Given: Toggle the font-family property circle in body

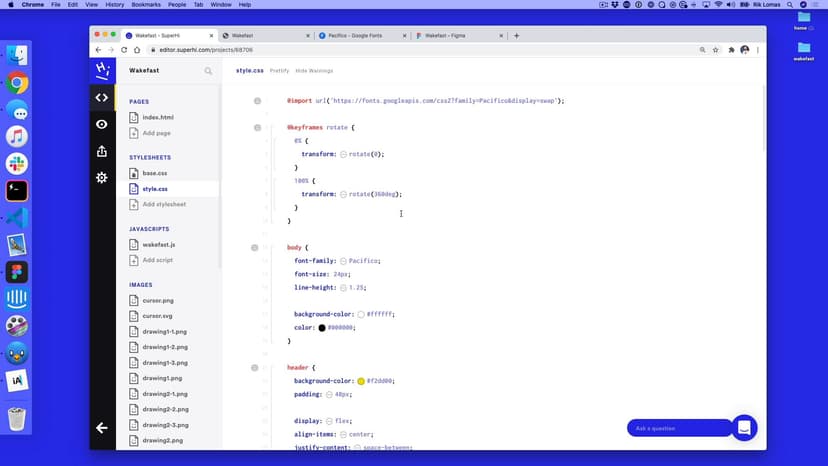Looking at the screenshot, I should tap(343, 261).
